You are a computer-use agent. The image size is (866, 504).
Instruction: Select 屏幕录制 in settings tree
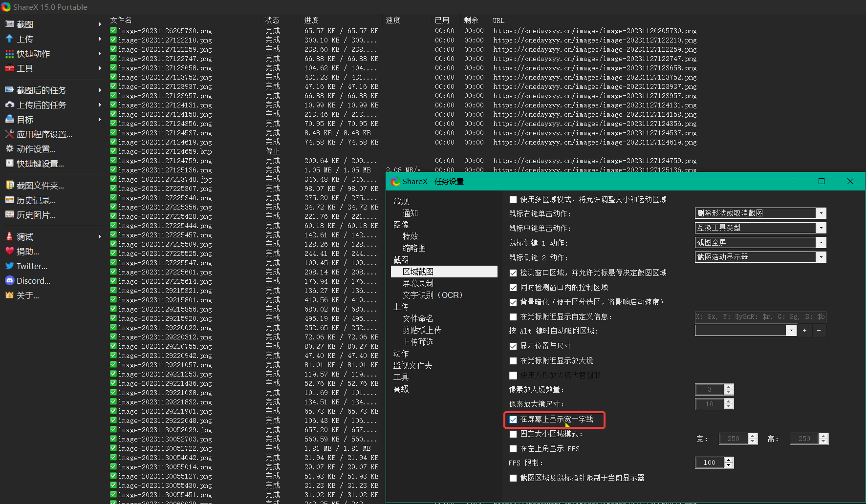[x=418, y=283]
